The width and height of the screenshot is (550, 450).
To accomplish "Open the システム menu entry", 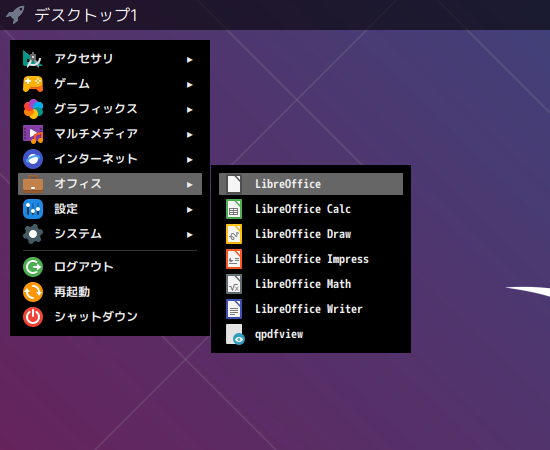I will pyautogui.click(x=110, y=234).
